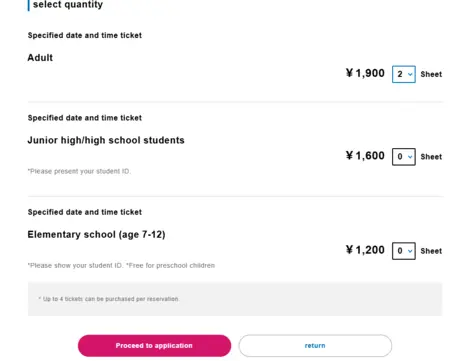
Task: Click the return button
Action: (315, 346)
